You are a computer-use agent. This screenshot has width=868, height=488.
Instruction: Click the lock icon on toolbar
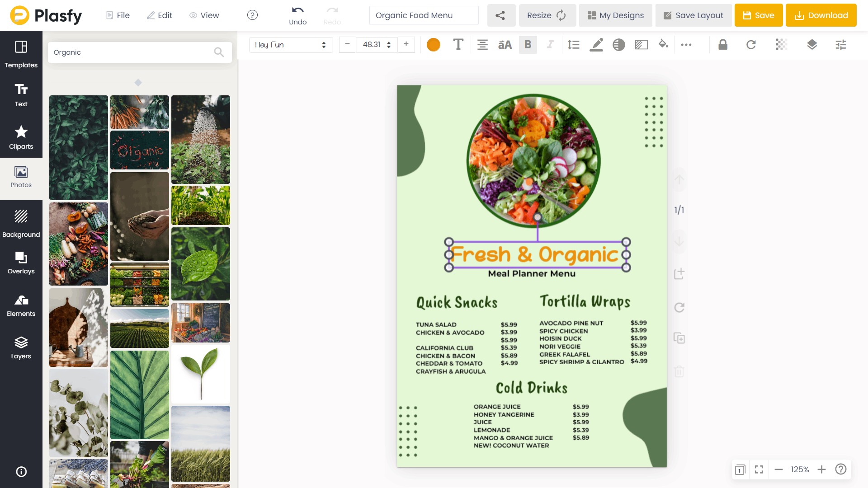(722, 45)
